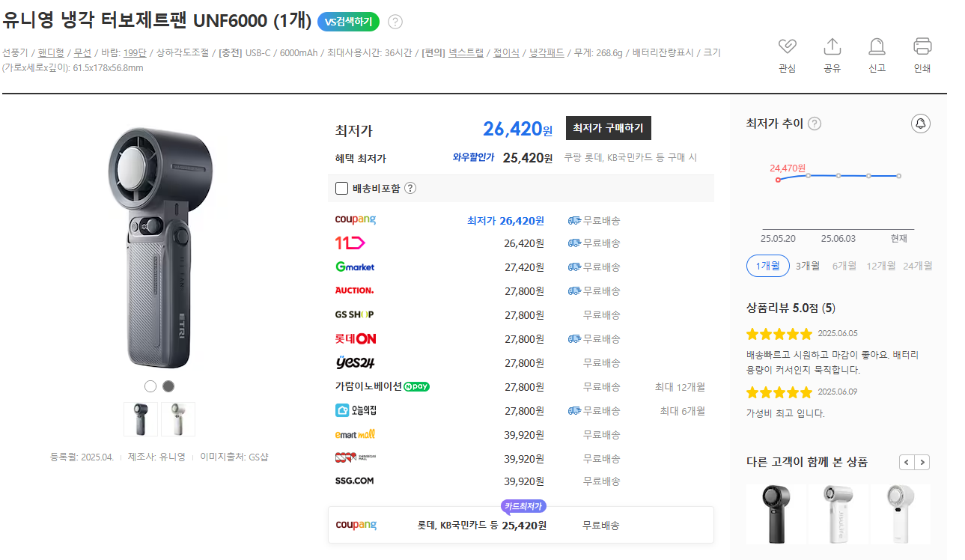Select the 24개월 price trend period

(x=918, y=266)
